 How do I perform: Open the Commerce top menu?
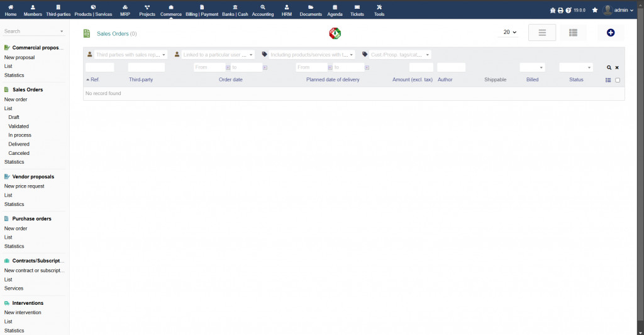pos(171,10)
